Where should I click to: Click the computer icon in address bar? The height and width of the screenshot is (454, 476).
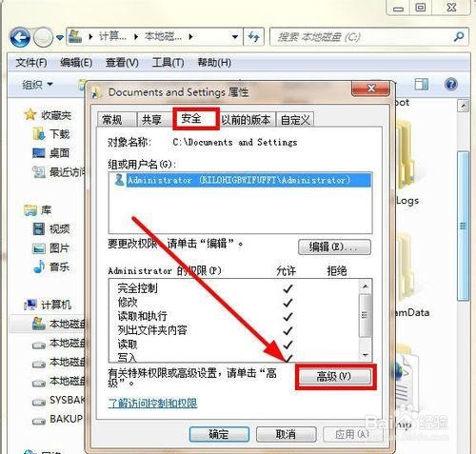75,36
